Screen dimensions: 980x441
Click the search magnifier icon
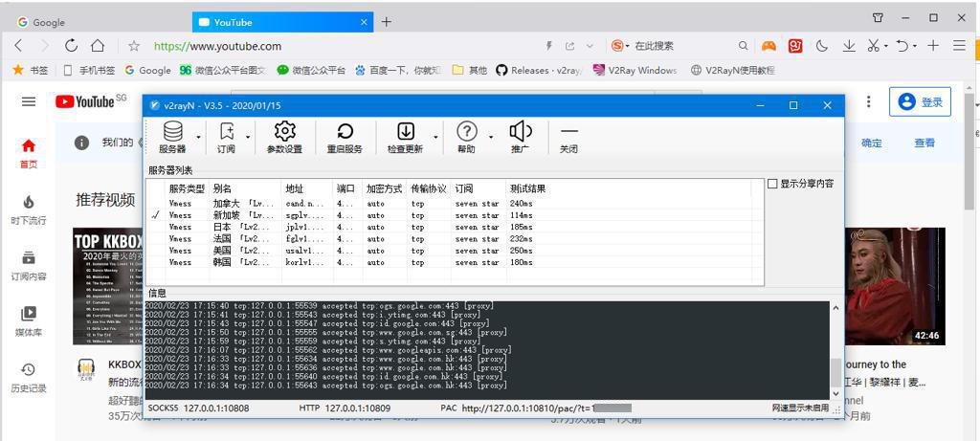point(743,46)
